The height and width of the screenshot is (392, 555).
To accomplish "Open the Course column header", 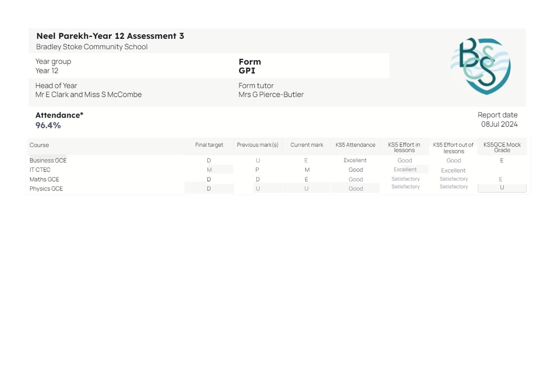I will 39,145.
